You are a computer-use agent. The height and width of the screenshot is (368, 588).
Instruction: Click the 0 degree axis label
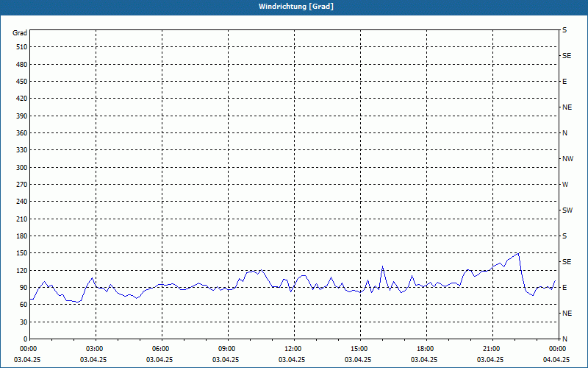tap(26, 339)
